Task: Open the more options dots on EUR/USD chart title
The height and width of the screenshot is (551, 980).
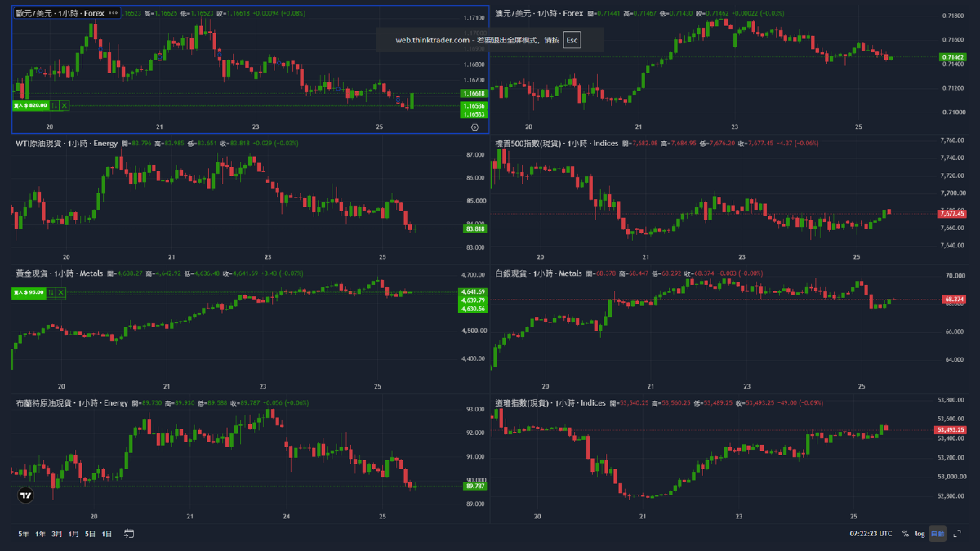Action: pos(113,14)
